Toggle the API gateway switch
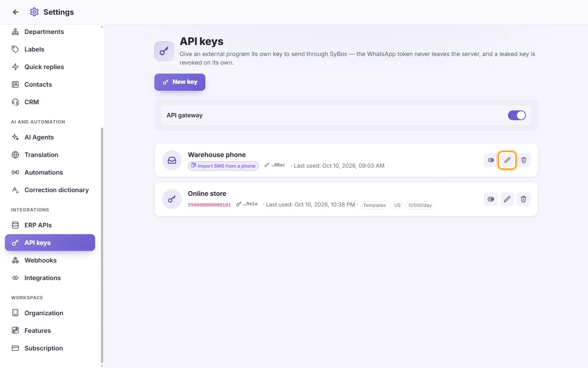Image resolution: width=588 pixels, height=368 pixels. coord(517,115)
